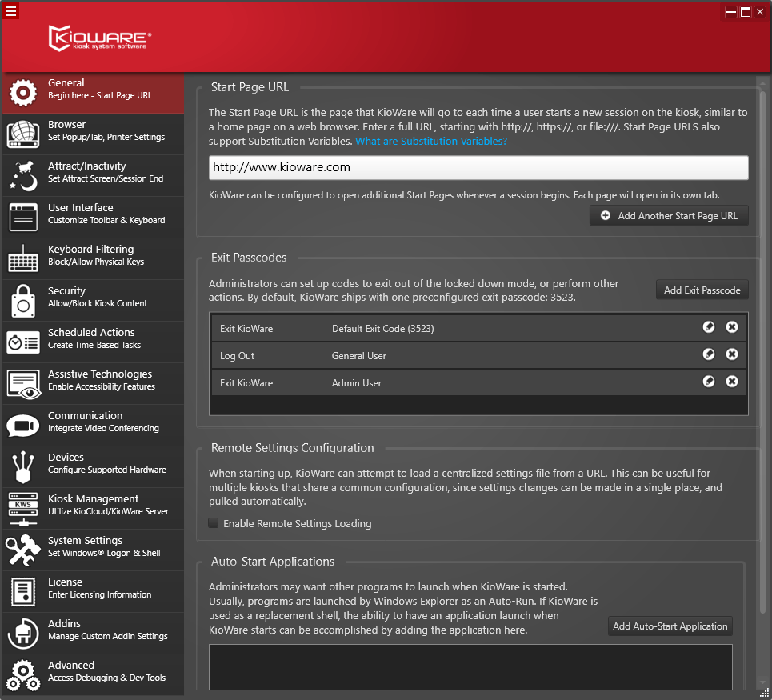Open Attract/Inactivity settings section
This screenshot has width=772, height=700.
coord(94,176)
